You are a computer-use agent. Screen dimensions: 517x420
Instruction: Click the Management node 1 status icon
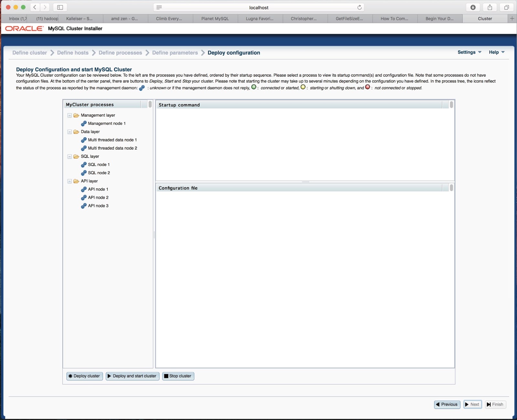click(x=84, y=123)
